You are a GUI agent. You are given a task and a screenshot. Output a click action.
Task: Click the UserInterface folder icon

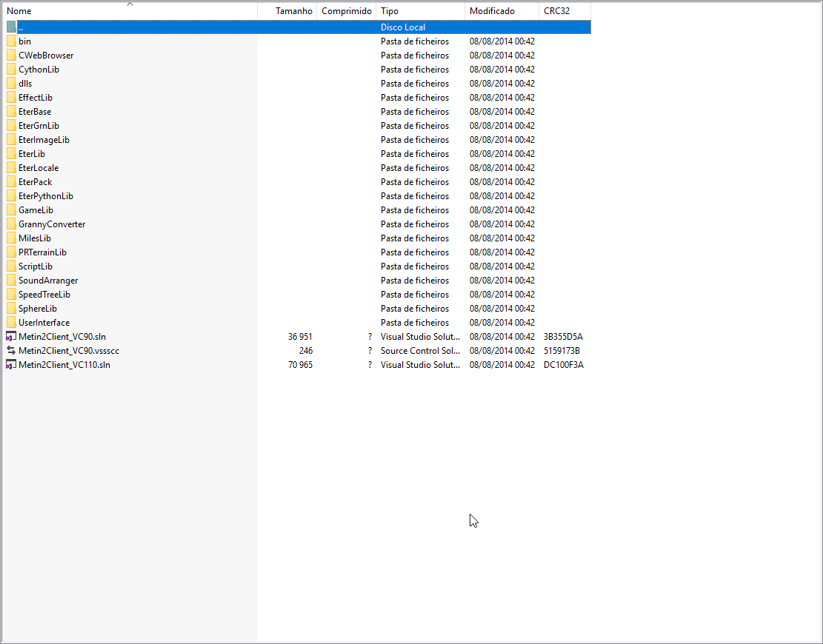[x=11, y=323]
